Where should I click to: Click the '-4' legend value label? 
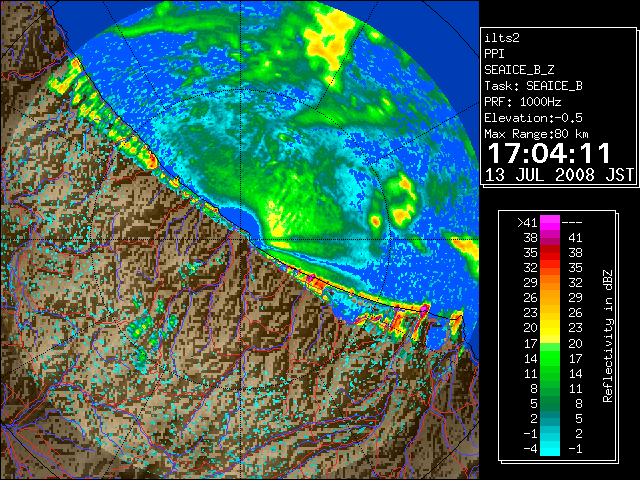[x=530, y=448]
